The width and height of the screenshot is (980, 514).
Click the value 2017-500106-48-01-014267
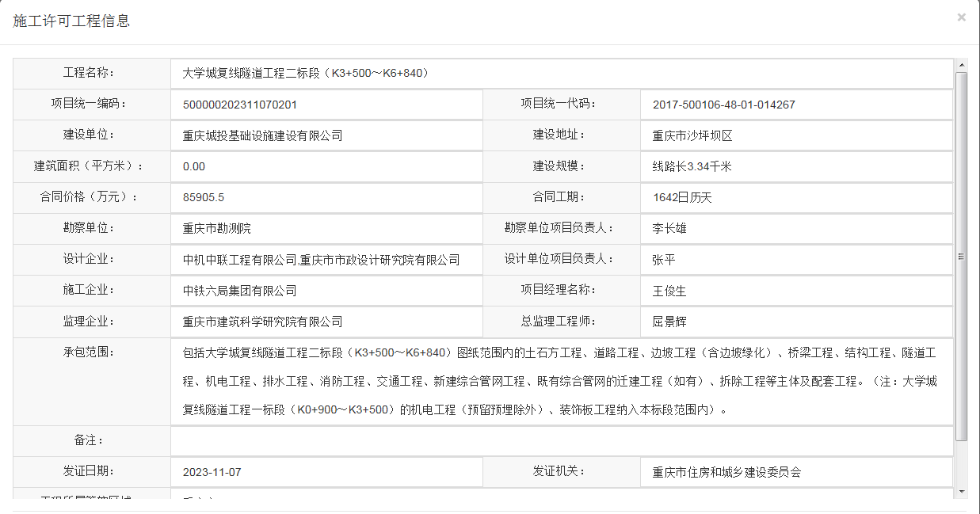pos(724,105)
